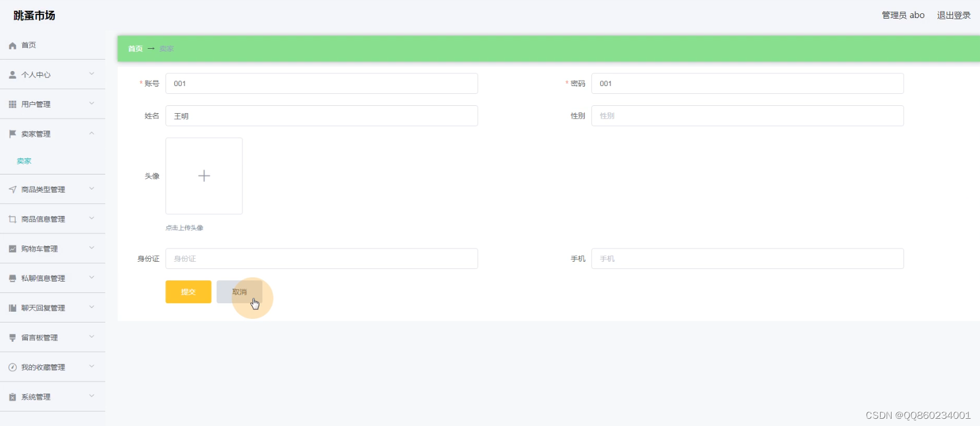Click the chart icon for 购物车管理
The image size is (980, 426).
tap(13, 249)
